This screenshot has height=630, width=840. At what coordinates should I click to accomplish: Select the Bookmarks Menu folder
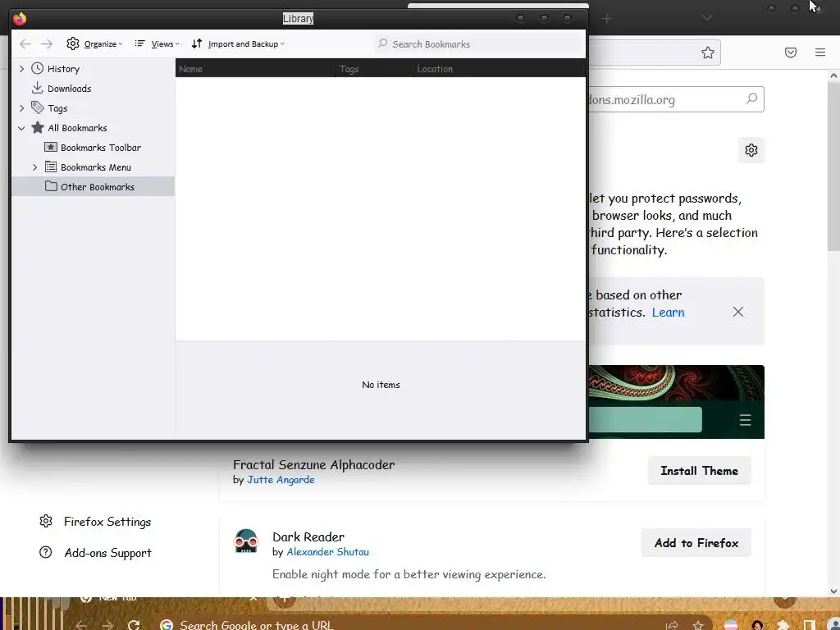pyautogui.click(x=95, y=167)
